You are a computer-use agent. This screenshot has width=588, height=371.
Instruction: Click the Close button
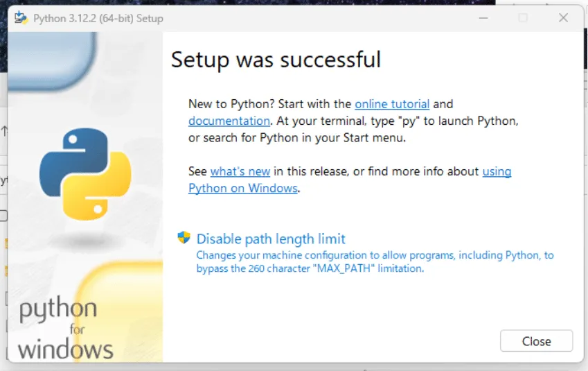[x=536, y=341]
